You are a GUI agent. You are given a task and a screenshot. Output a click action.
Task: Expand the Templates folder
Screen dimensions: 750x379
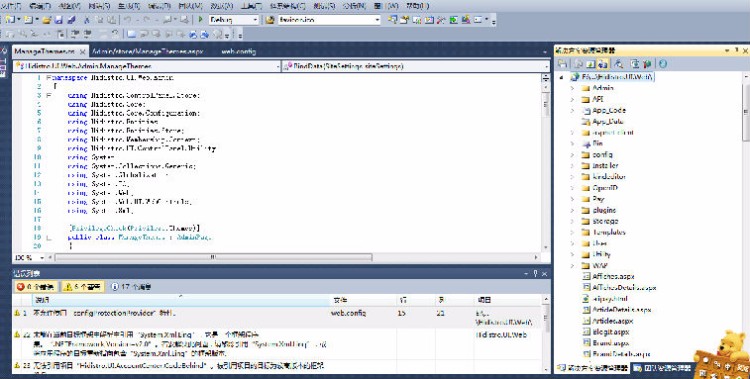point(572,232)
